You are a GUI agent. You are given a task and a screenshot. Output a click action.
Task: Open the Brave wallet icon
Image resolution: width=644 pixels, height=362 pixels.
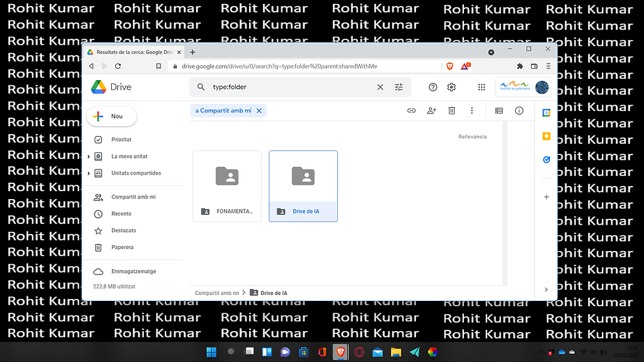click(534, 66)
